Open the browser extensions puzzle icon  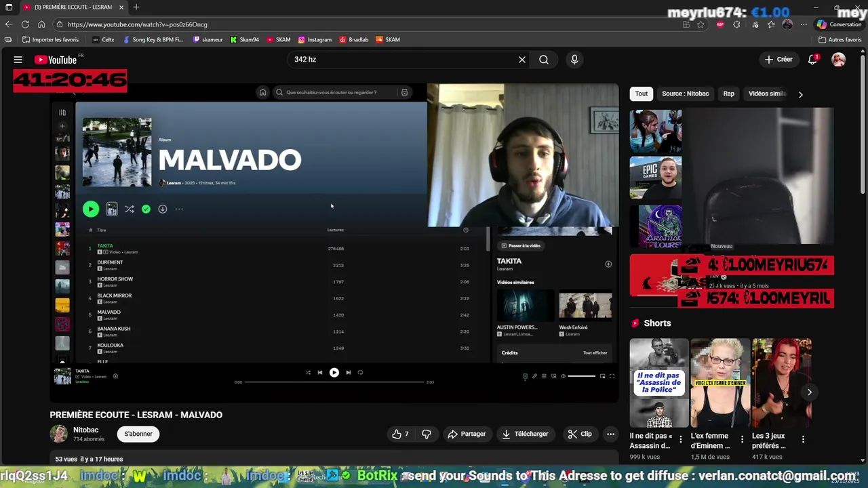pos(737,24)
